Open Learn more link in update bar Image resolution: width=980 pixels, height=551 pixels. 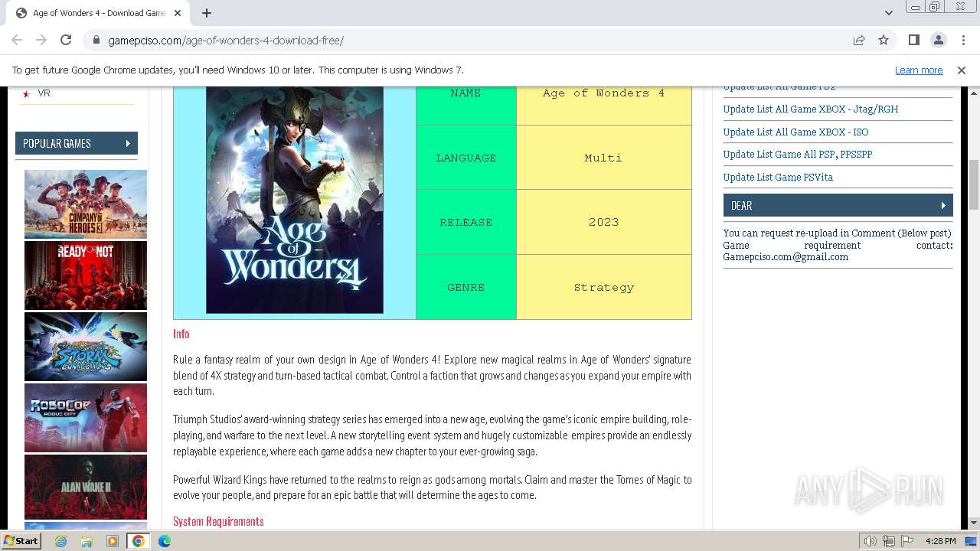[x=919, y=70]
